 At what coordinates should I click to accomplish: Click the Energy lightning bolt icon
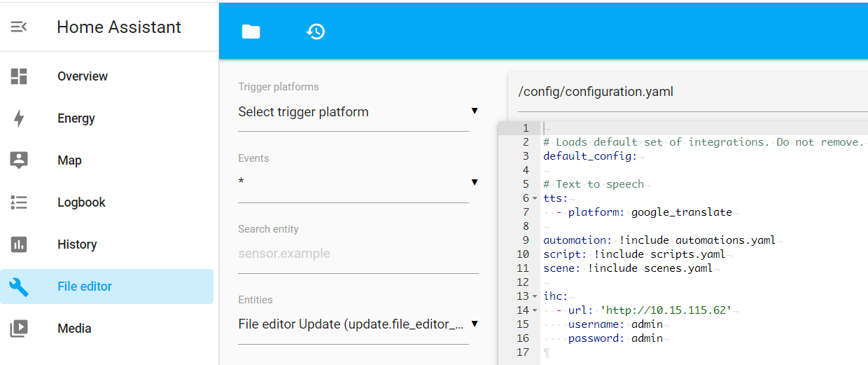19,118
